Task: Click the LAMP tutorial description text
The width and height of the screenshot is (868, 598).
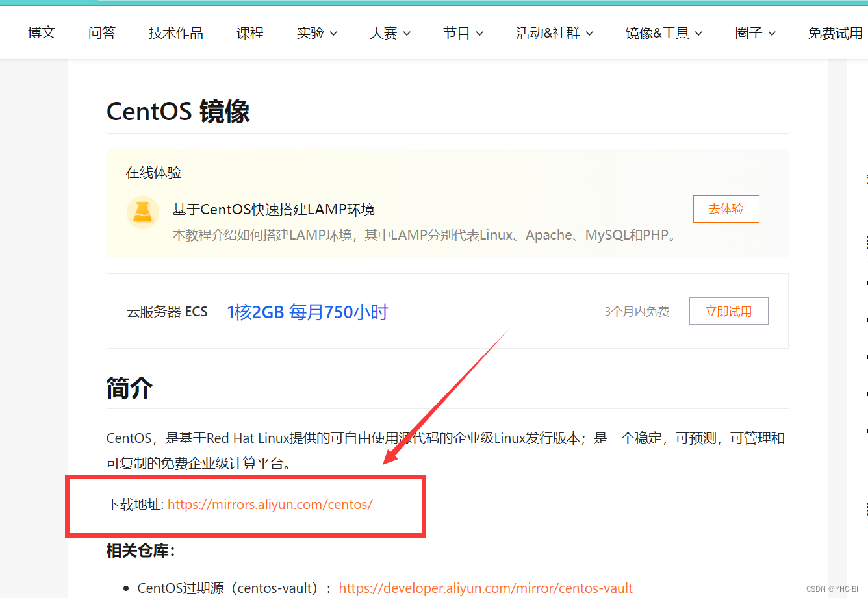Action: click(x=426, y=235)
